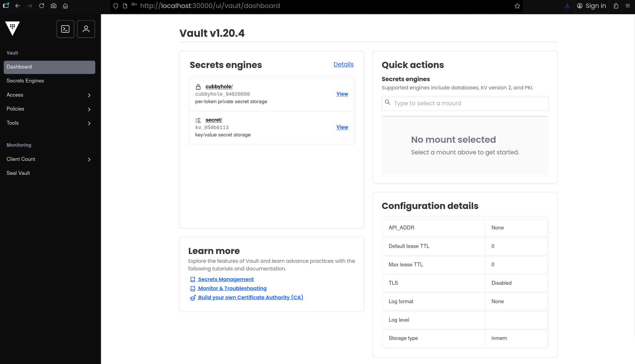Expand the Tools sidebar section

(x=49, y=123)
